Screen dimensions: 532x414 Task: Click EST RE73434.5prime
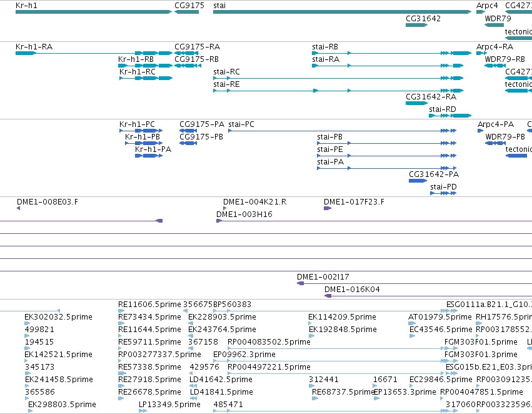coord(121,323)
